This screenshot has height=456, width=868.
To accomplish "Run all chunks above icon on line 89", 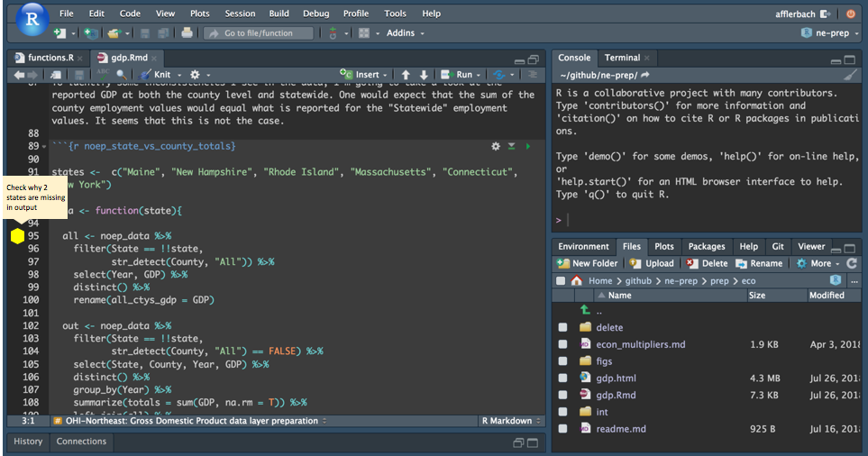I will pos(511,146).
